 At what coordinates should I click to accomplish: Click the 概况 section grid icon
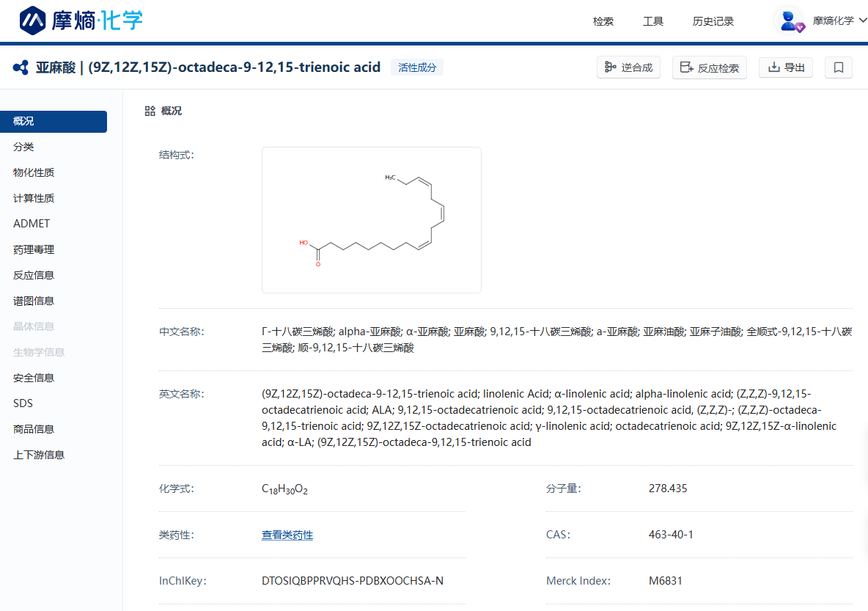(x=150, y=111)
